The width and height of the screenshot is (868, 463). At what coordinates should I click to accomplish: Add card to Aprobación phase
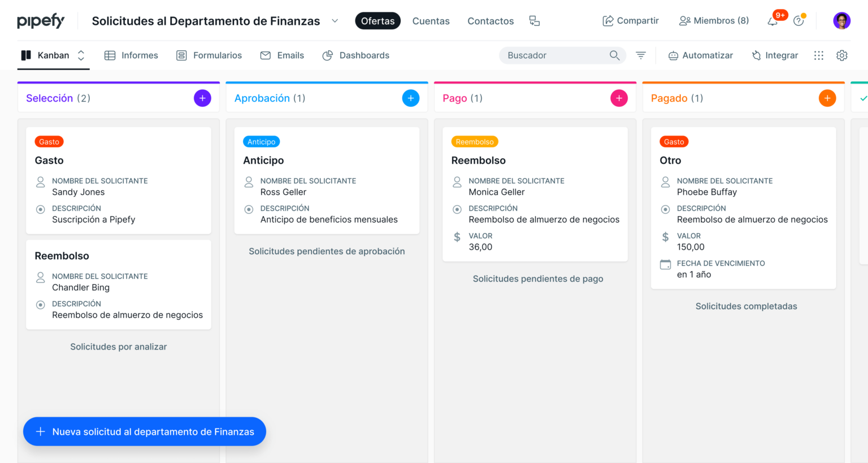pyautogui.click(x=411, y=98)
